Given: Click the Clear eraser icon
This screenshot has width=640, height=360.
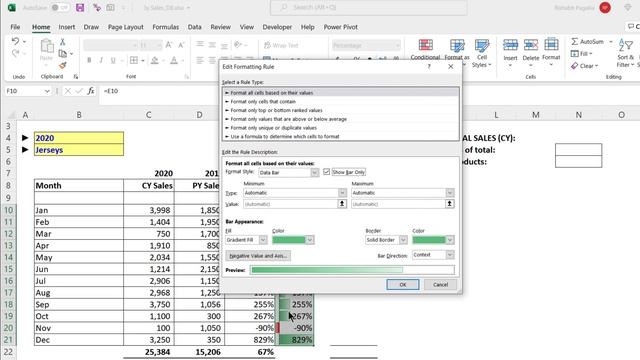Looking at the screenshot, I should (x=575, y=66).
